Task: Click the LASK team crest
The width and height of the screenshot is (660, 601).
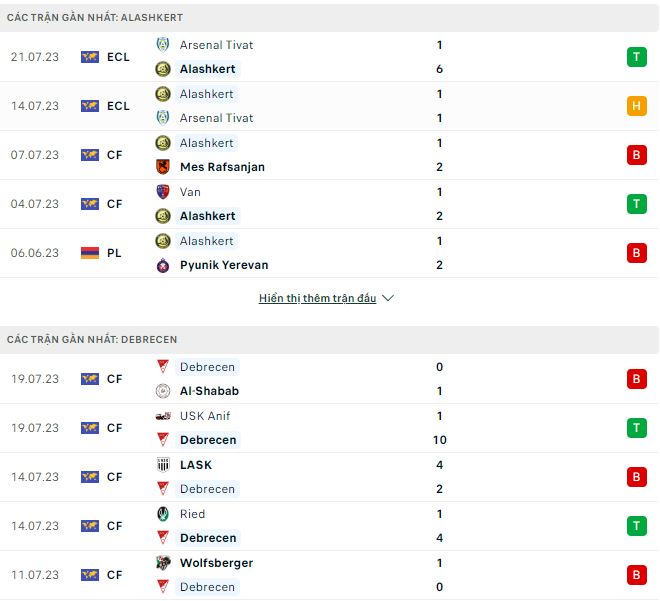Action: 163,465
